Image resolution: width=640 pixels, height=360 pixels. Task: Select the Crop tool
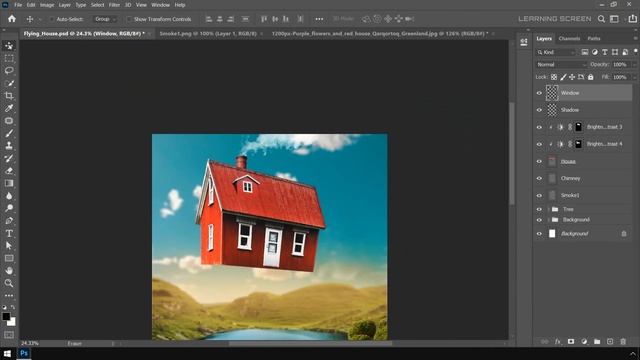(x=9, y=96)
